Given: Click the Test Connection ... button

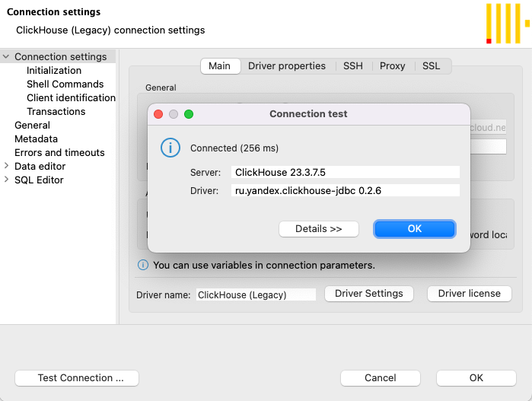Looking at the screenshot, I should coord(77,378).
